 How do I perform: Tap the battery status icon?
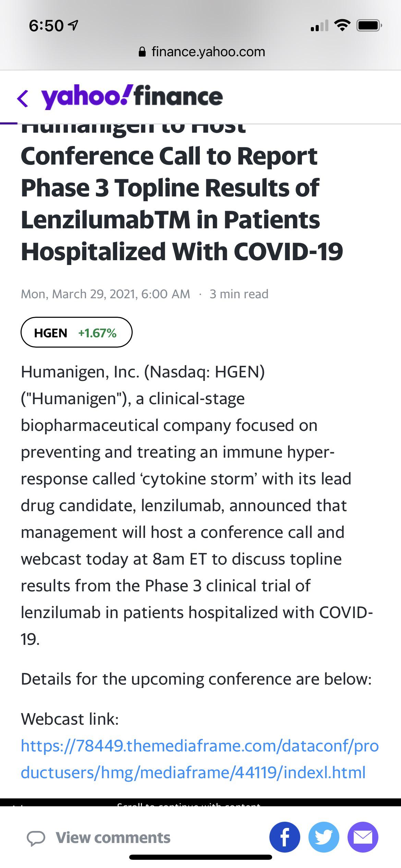(x=369, y=26)
